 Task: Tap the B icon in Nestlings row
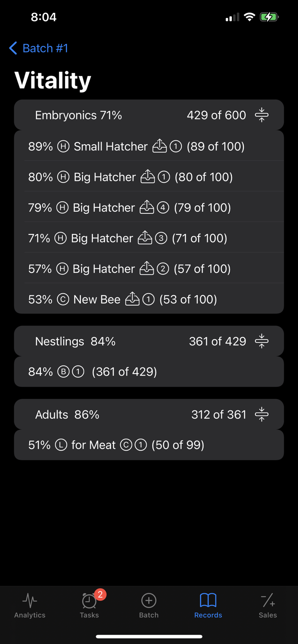pos(64,371)
